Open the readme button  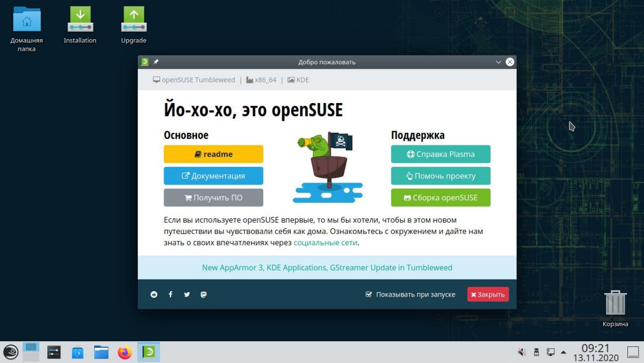[x=213, y=154]
